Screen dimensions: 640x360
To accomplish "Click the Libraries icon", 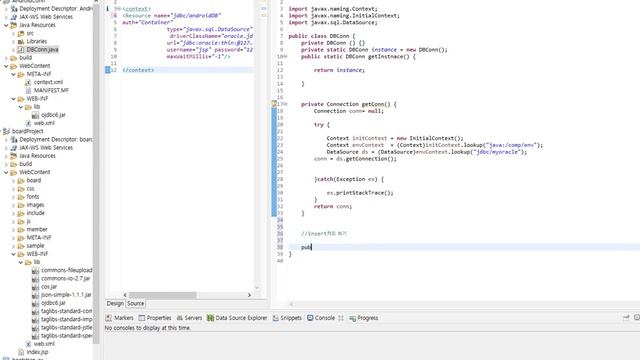I will (21, 41).
